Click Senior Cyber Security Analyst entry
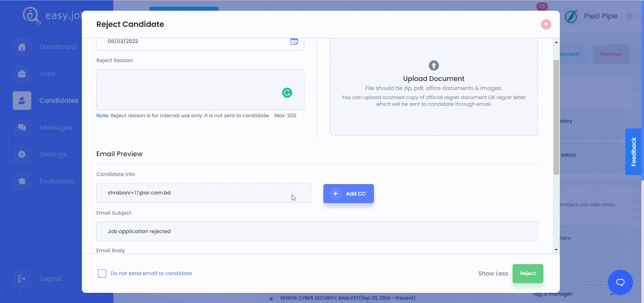The height and width of the screenshot is (303, 644). (348, 298)
